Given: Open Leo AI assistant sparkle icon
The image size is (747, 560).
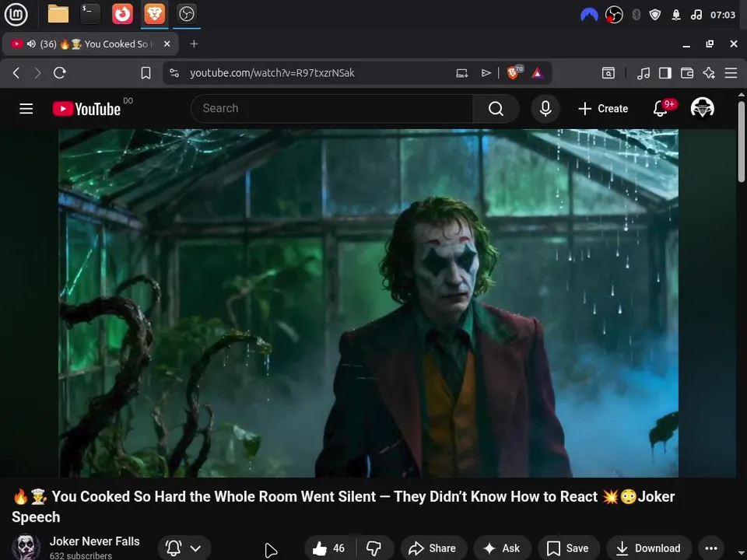Looking at the screenshot, I should click(x=709, y=73).
